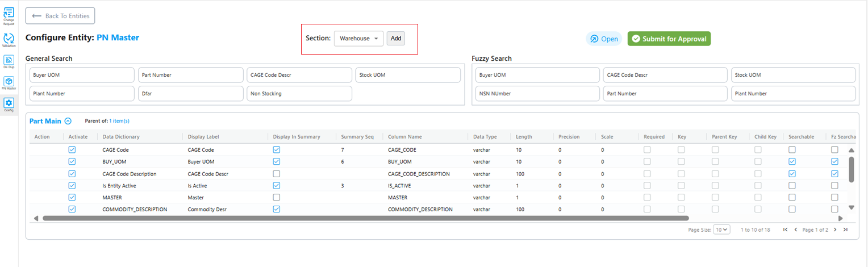The image size is (868, 267).
Task: Go to first page of the grid
Action: (x=785, y=230)
